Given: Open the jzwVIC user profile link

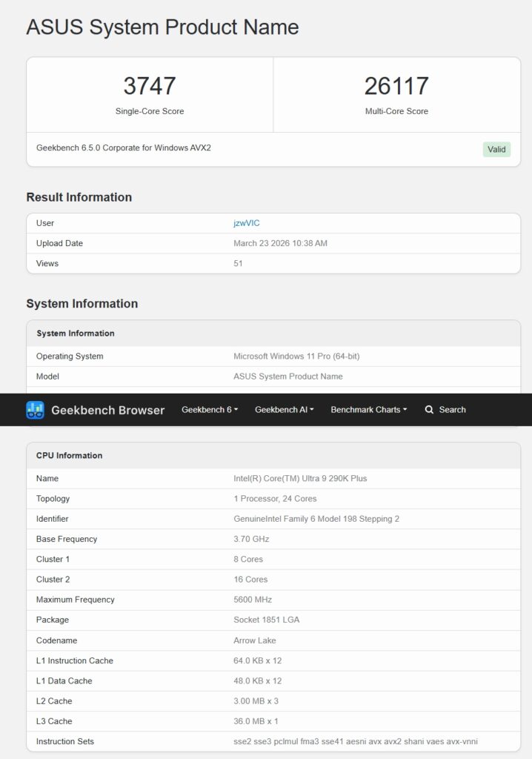Looking at the screenshot, I should pos(247,223).
